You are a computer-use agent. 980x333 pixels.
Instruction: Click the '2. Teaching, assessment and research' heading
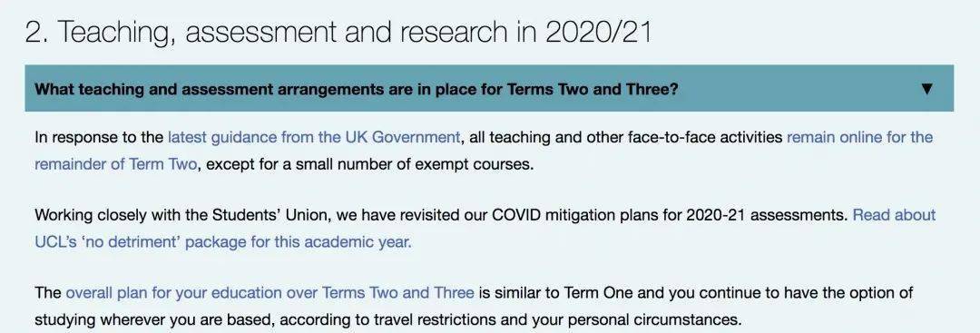(266, 33)
